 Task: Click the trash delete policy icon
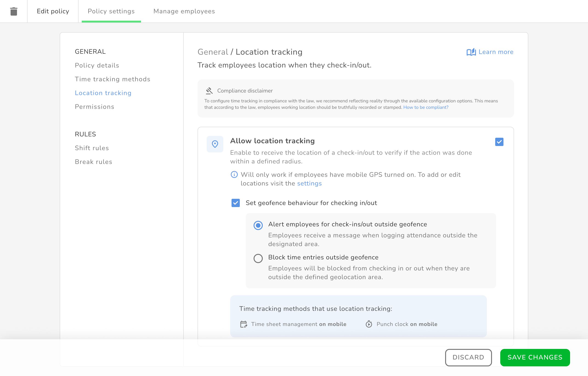14,11
